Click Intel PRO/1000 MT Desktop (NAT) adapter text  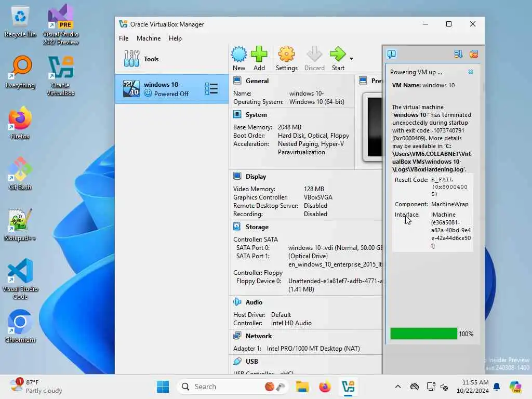tap(313, 349)
